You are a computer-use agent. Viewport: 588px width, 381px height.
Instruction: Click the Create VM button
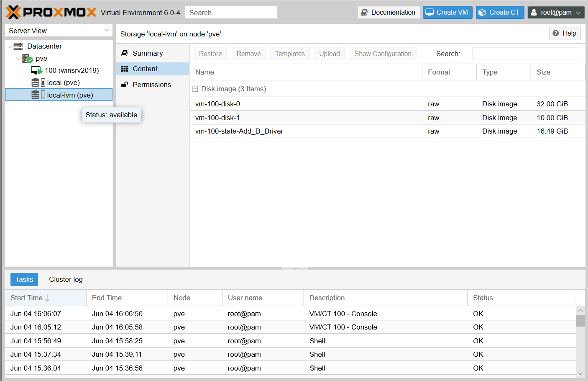coord(447,13)
